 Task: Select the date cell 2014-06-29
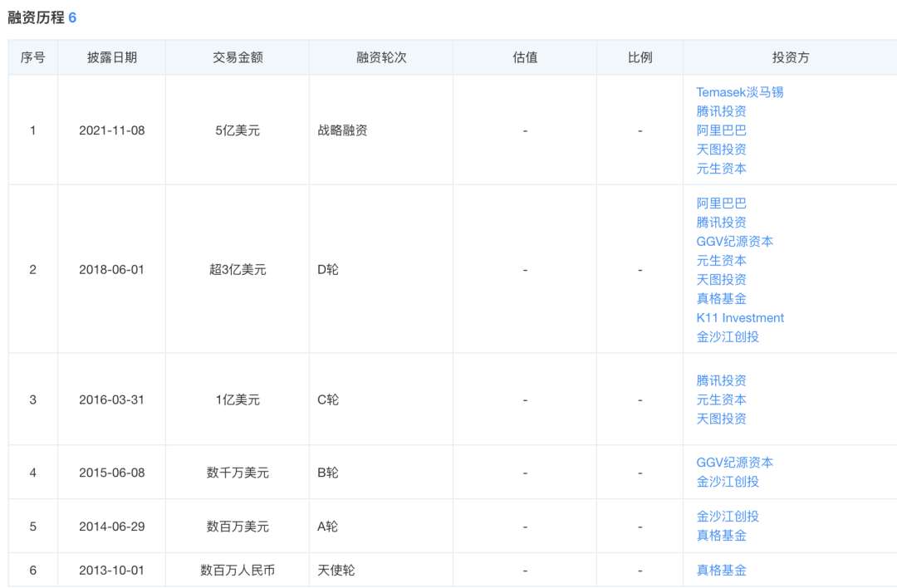click(x=111, y=527)
